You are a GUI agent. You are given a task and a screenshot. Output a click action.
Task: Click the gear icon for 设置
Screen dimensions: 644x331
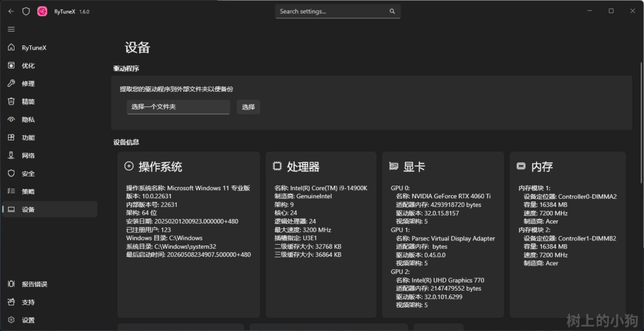11,320
